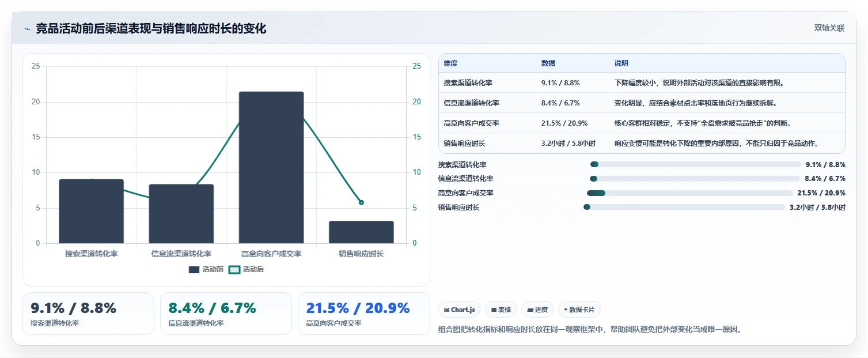Viewport: 868px width, 358px height.
Task: Click the 信息流渠道转化率 progress bar
Action: pos(695,179)
